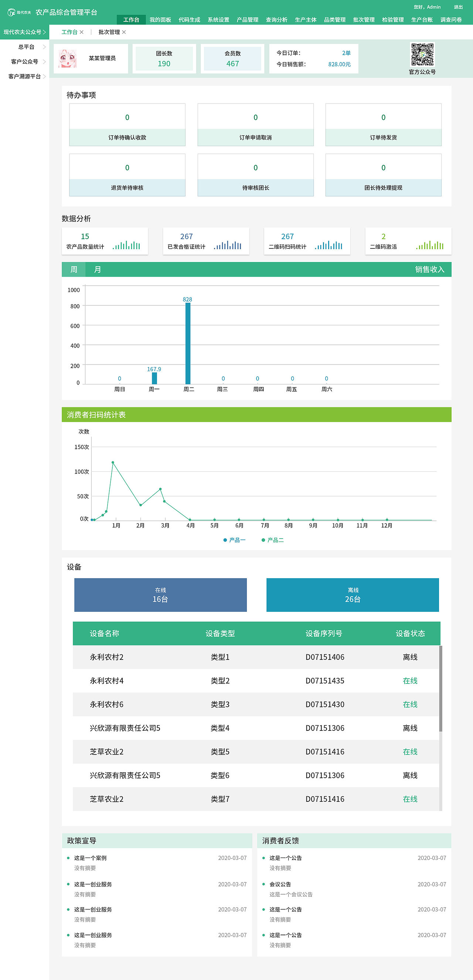Open feedback item 会议公告
The width and height of the screenshot is (473, 980).
click(280, 884)
